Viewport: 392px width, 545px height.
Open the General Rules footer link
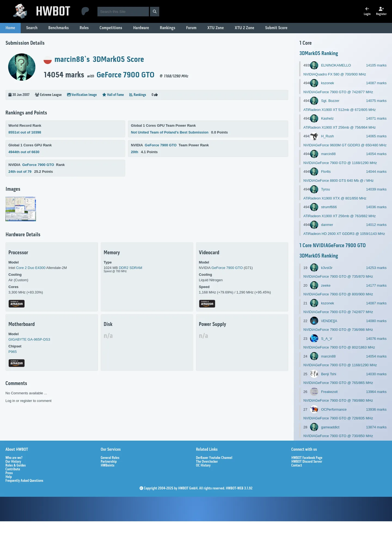(110, 458)
